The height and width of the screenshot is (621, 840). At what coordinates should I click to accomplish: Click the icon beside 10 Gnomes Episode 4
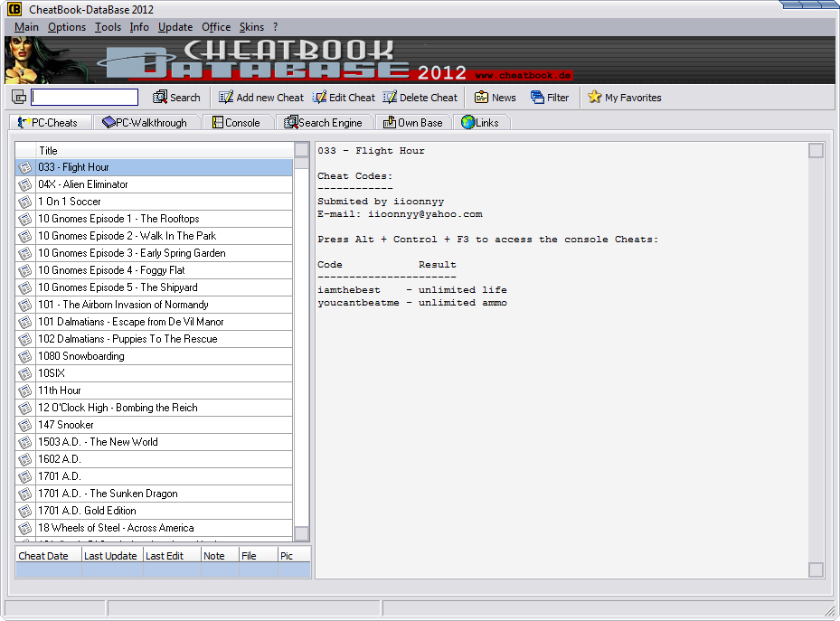click(25, 270)
